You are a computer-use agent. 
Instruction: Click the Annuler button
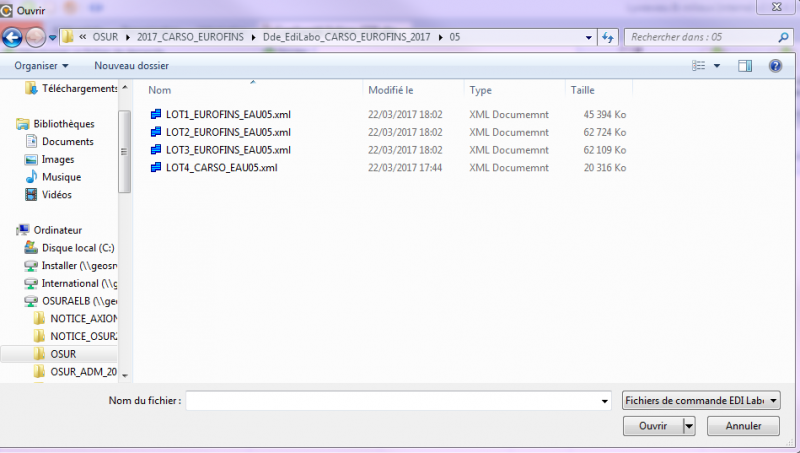pyautogui.click(x=743, y=426)
